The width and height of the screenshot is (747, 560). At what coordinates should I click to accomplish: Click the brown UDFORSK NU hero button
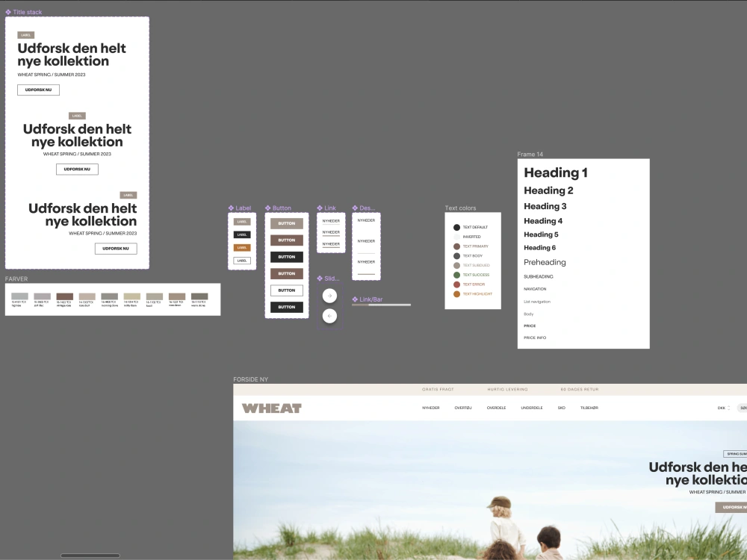(x=732, y=507)
